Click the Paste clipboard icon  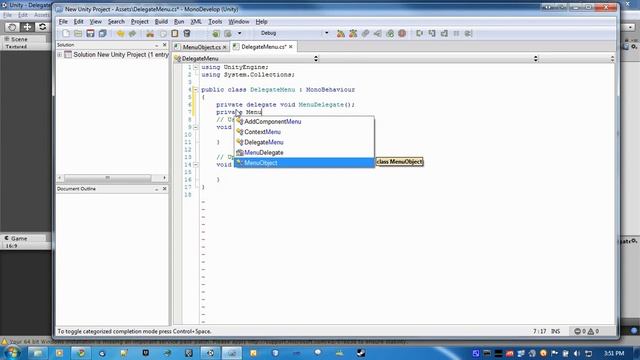[x=175, y=33]
